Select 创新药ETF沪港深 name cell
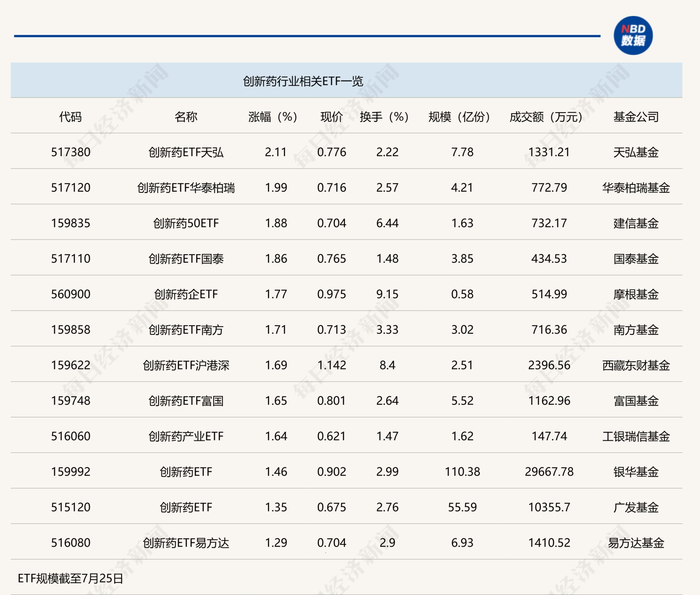Image resolution: width=700 pixels, height=595 pixels. pos(186,365)
